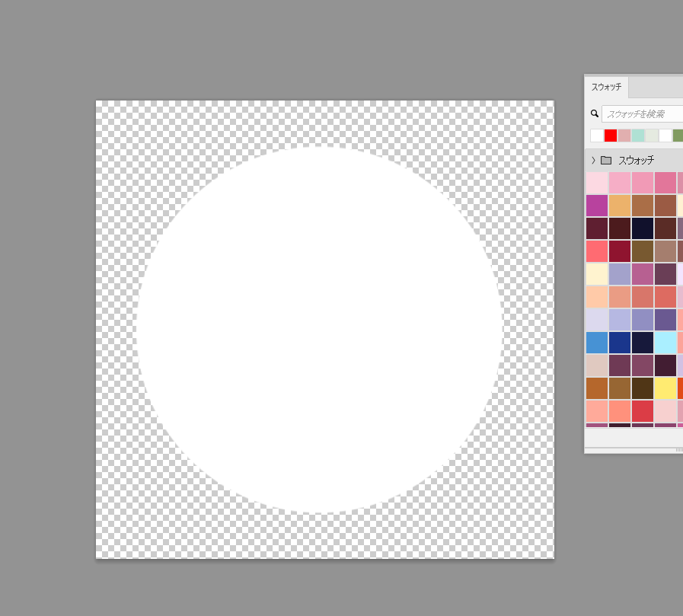Choose the crimson dark red swatch
This screenshot has height=616, width=683.
[620, 251]
